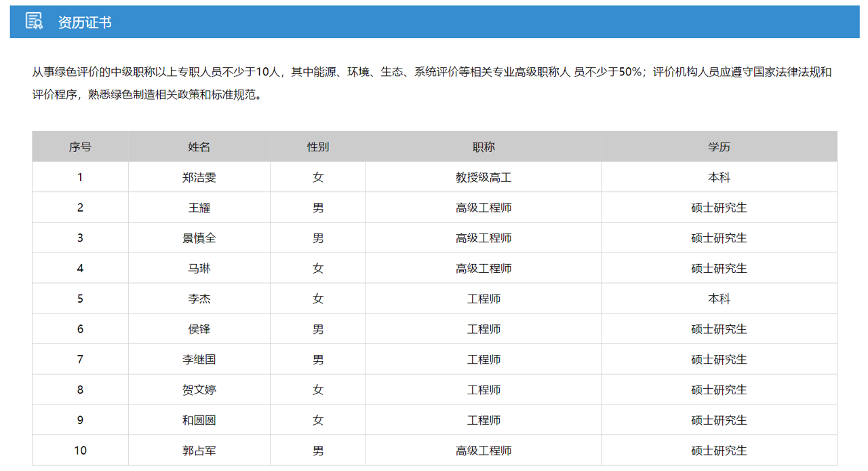This screenshot has width=868, height=471.
Task: Click the name 和圆圆
Action: (x=199, y=420)
